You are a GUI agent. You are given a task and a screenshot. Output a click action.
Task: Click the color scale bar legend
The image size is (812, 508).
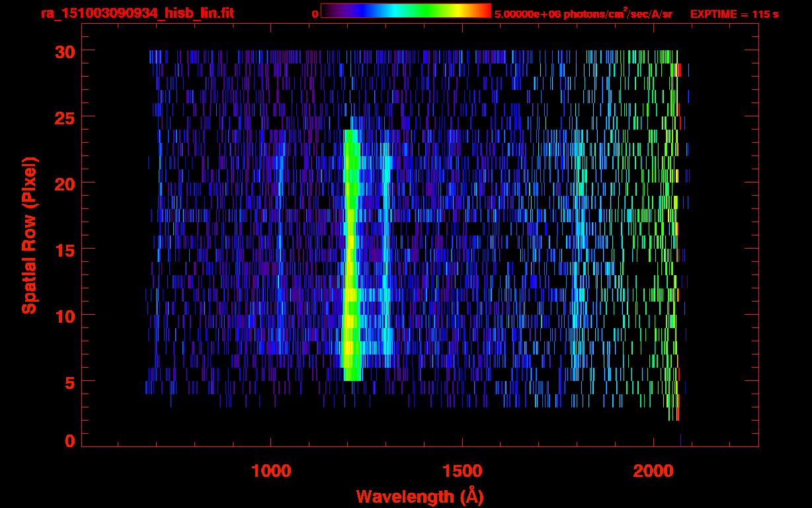point(405,11)
